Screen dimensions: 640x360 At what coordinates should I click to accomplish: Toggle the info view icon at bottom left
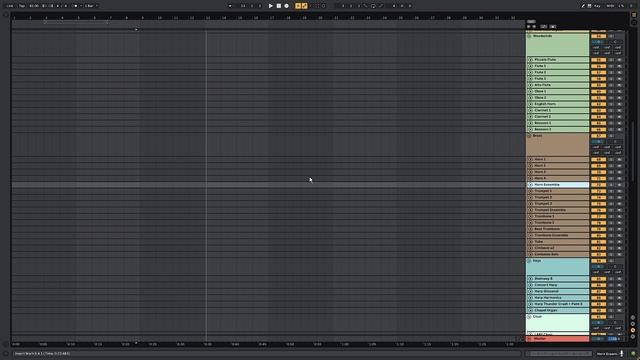(6, 353)
